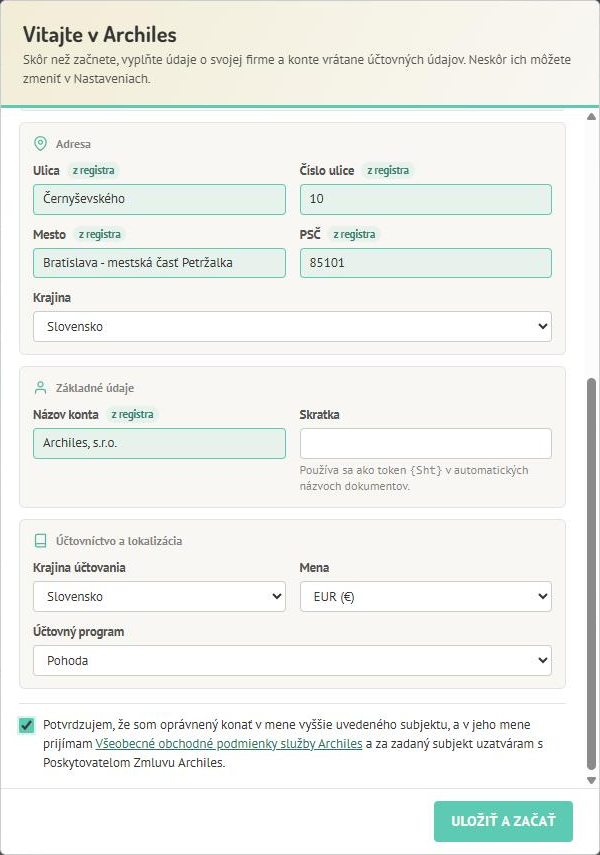Click the 'Účtovníctvo a lokalizácia' section label

click(x=119, y=541)
